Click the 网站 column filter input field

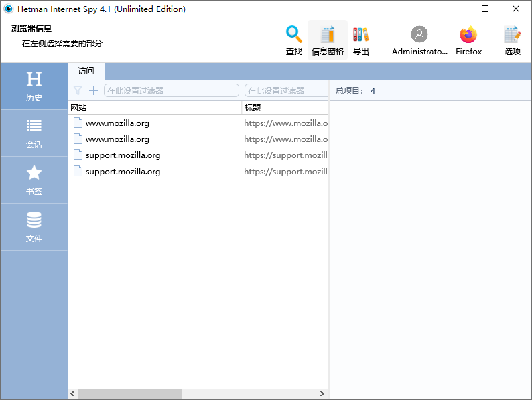[172, 90]
